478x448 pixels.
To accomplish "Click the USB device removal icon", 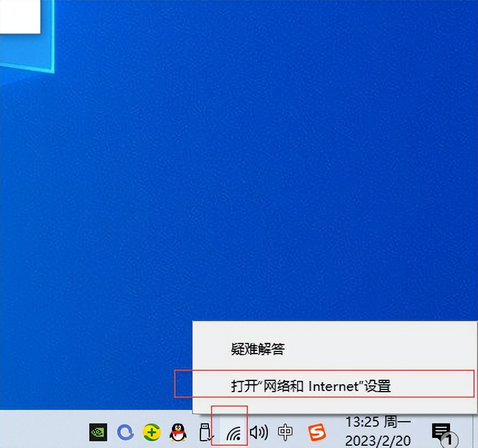I will click(x=204, y=431).
